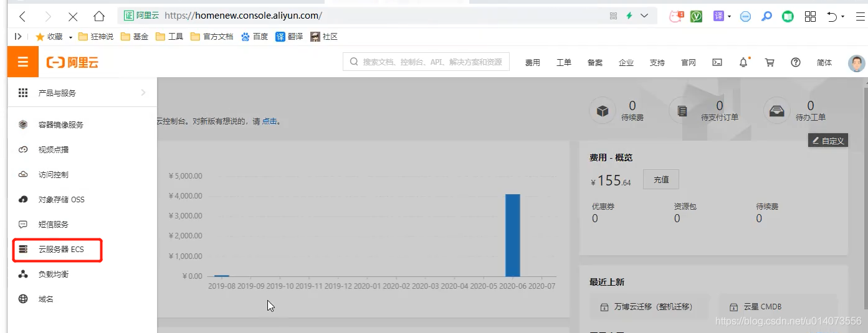The height and width of the screenshot is (333, 868).
Task: Click the green lightning speed-mode icon
Action: coord(629,16)
